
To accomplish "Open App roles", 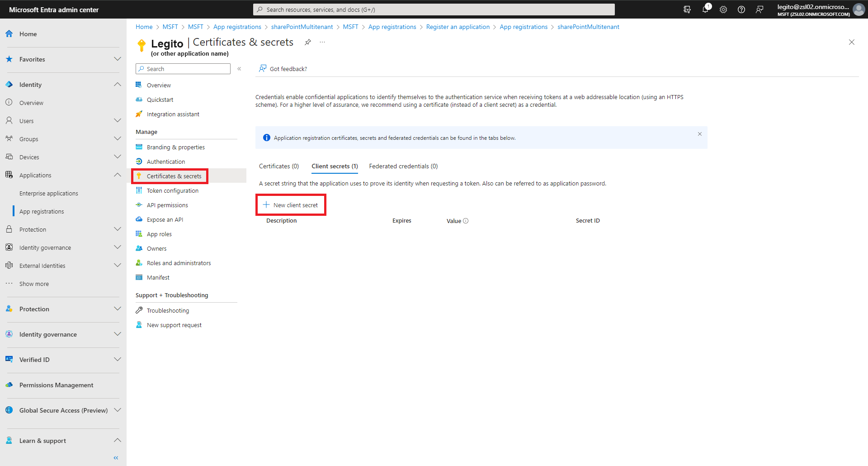I will point(159,234).
